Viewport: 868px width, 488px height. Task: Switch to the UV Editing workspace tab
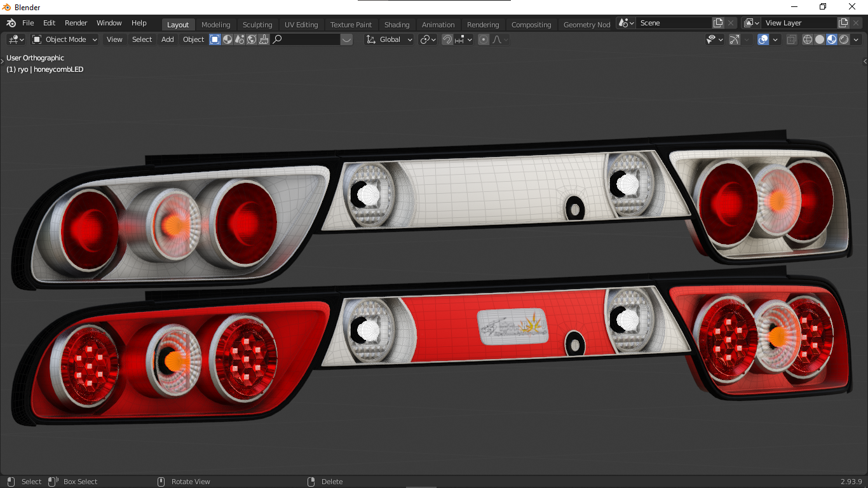pos(301,25)
